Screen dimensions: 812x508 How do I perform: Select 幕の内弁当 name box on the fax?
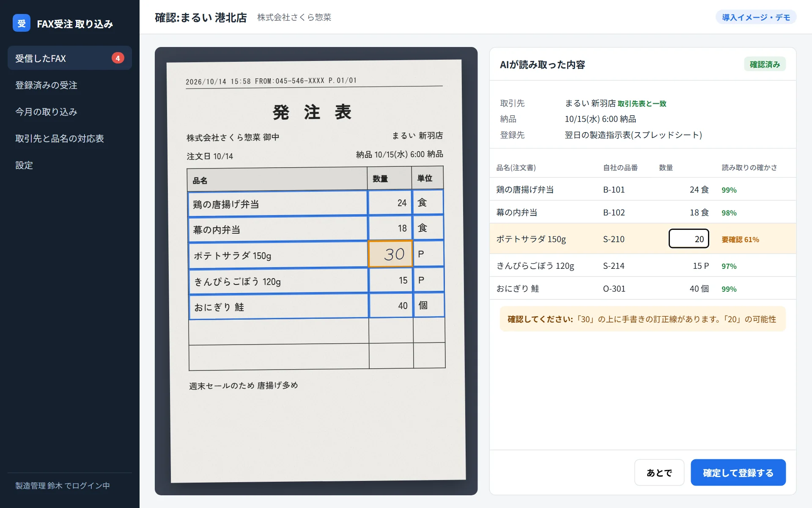click(x=277, y=229)
